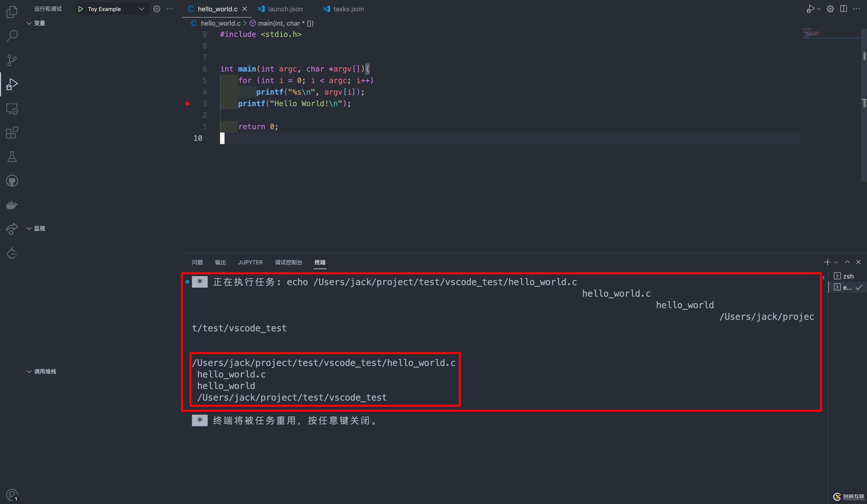Click the for loop code line
The width and height of the screenshot is (867, 504).
tap(306, 81)
